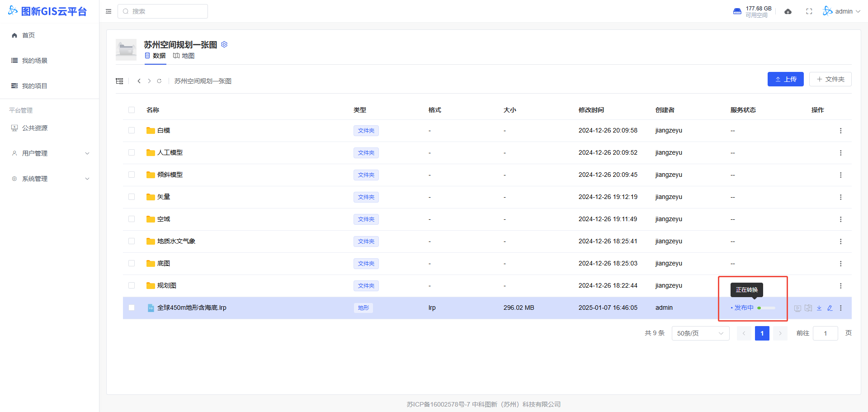This screenshot has width=868, height=412.
Task: Enter fullscreen mode
Action: click(809, 11)
